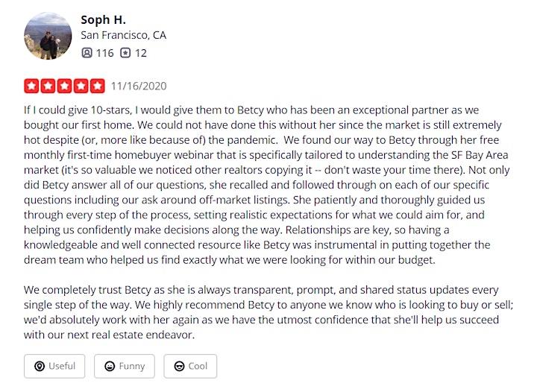537x392 pixels.
Task: Select the 116 friends count
Action: [105, 53]
